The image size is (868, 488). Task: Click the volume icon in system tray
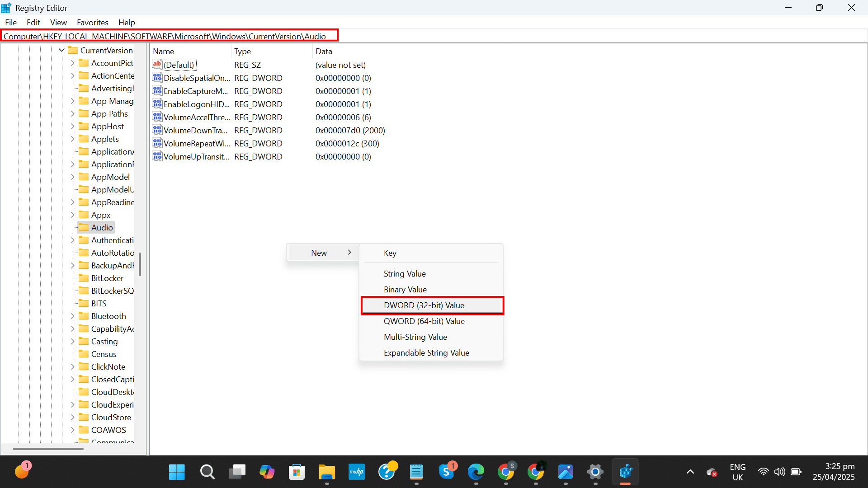(780, 471)
